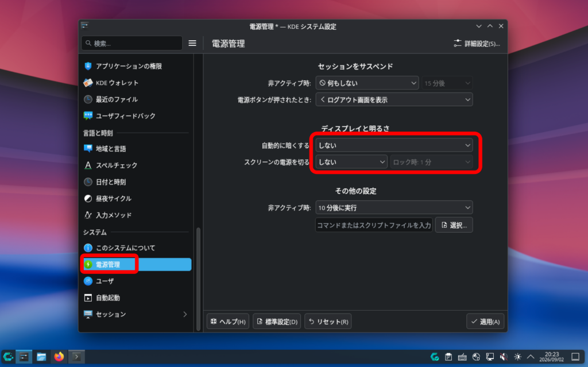588x367 pixels.
Task: Click the 標準設定(D) button
Action: 277,322
